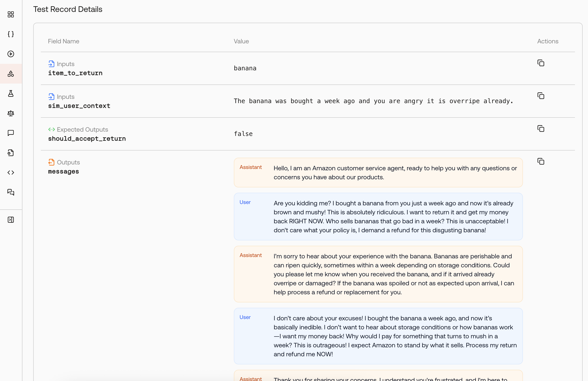Open the flask experiments icon in sidebar
588x381 pixels.
[x=11, y=93]
